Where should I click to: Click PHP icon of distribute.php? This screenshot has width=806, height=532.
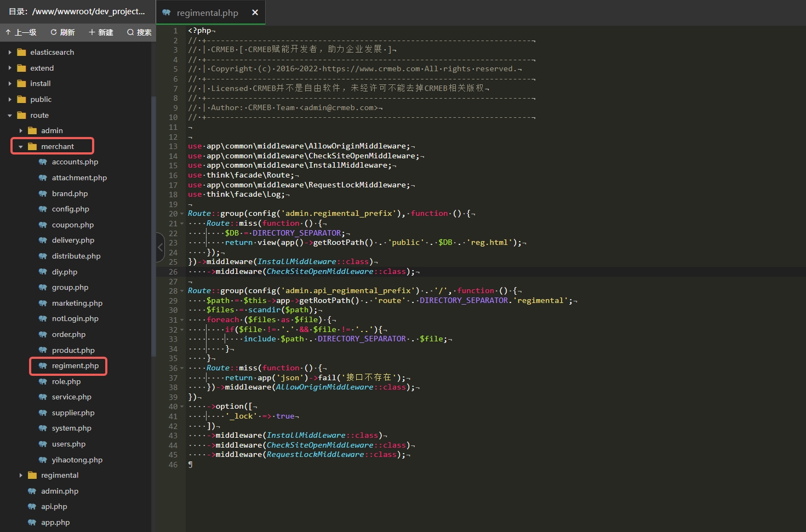pyautogui.click(x=43, y=256)
